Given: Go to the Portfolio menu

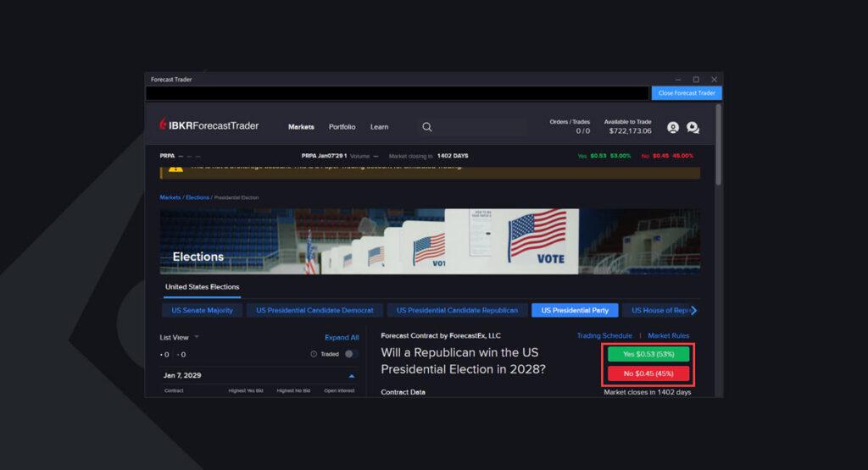Looking at the screenshot, I should (342, 127).
